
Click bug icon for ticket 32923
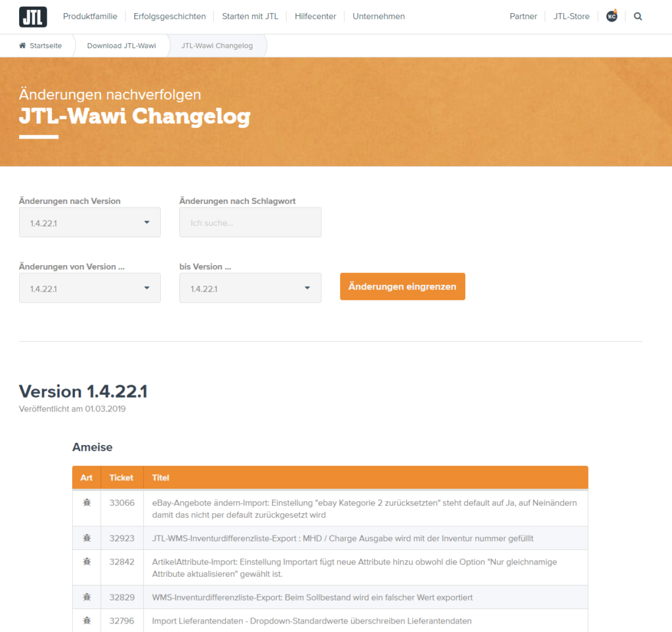pyautogui.click(x=87, y=538)
